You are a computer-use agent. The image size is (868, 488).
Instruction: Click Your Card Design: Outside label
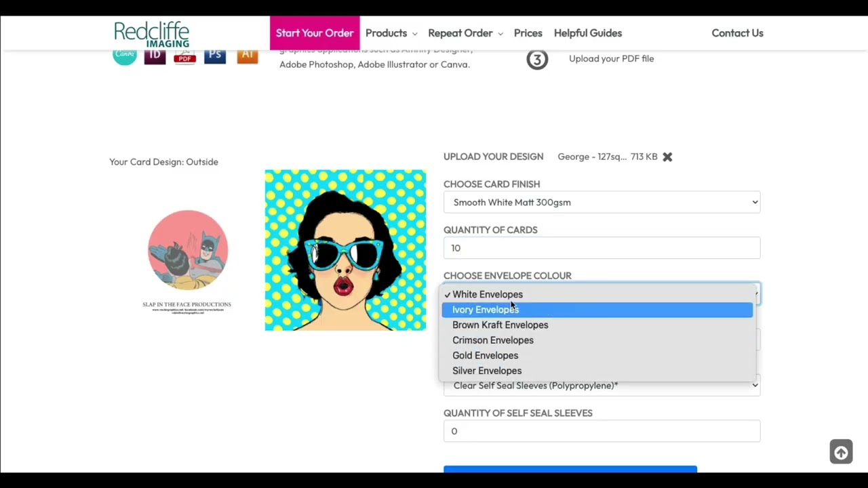tap(163, 162)
